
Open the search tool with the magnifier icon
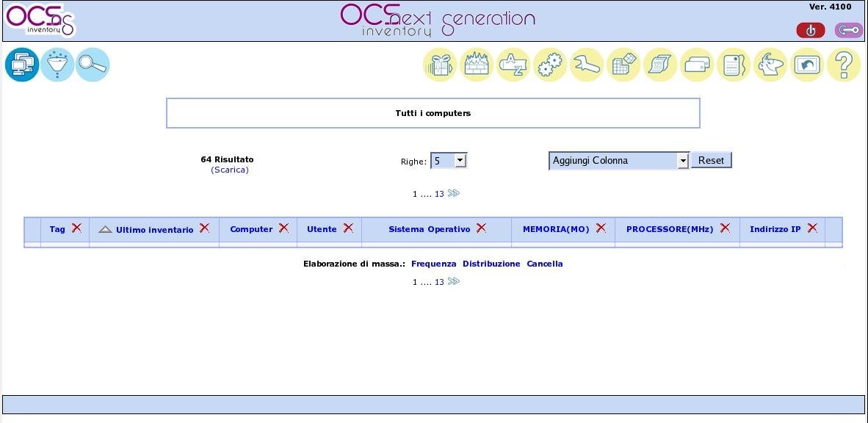(x=93, y=65)
